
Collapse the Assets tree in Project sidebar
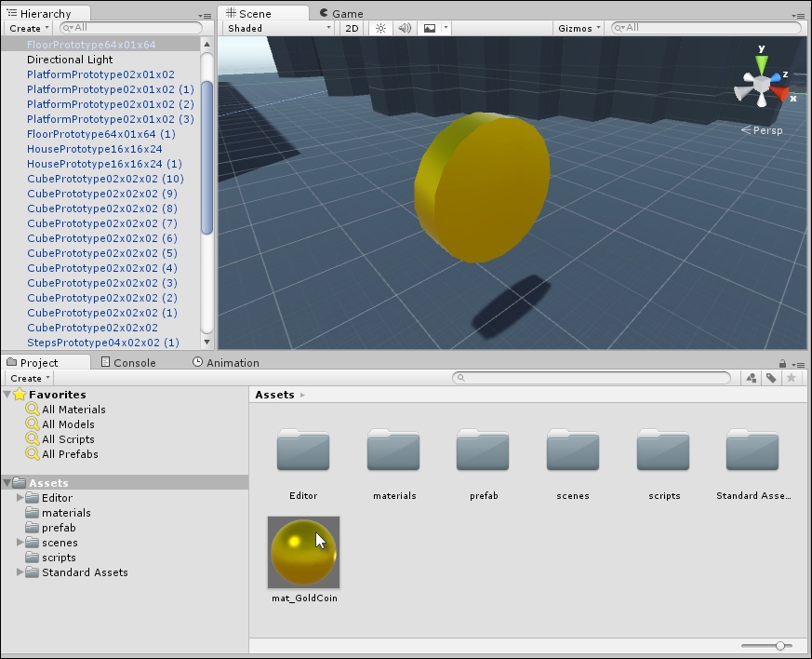point(7,483)
